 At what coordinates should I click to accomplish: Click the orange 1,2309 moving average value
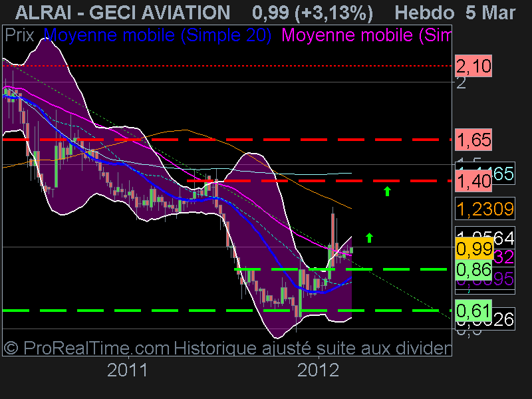point(485,209)
